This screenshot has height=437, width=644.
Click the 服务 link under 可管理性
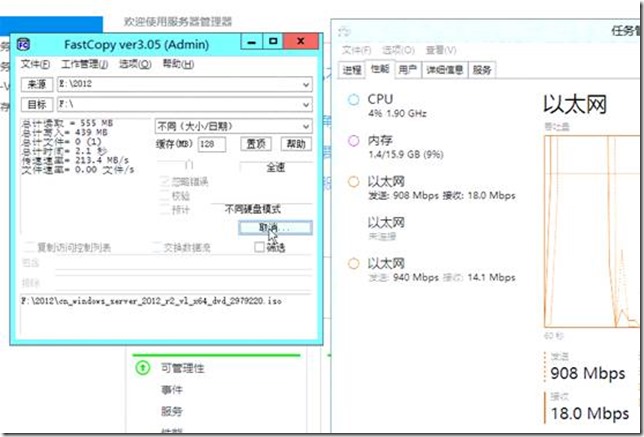[172, 411]
